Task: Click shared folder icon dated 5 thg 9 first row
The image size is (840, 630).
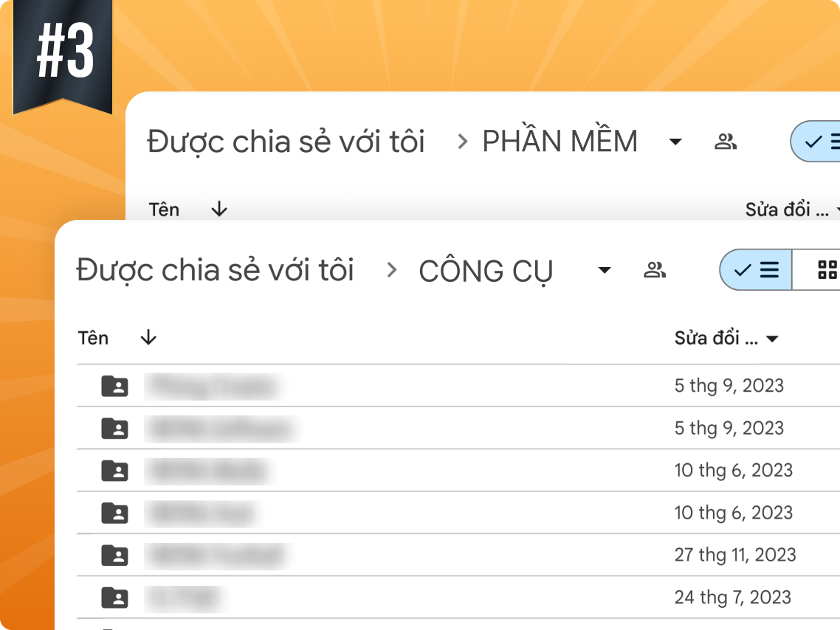Action: coord(114,386)
